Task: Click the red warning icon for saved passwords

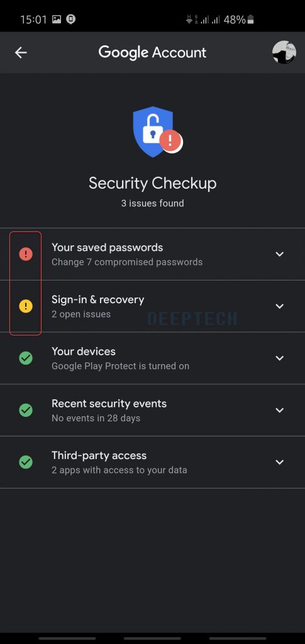Action: pyautogui.click(x=26, y=254)
